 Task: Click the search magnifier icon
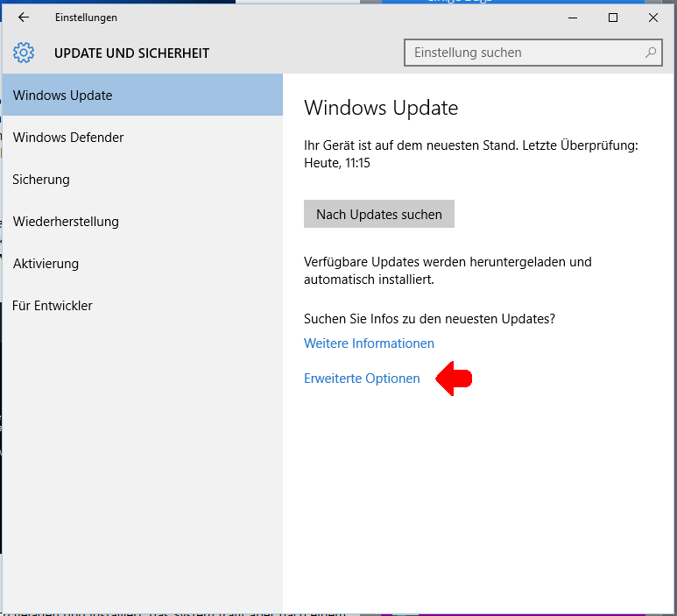(651, 53)
